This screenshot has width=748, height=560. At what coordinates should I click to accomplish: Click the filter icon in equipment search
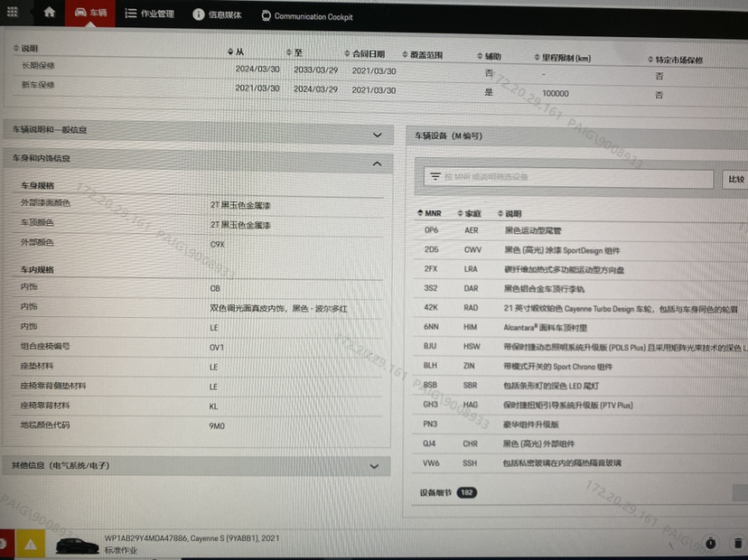coord(435,176)
